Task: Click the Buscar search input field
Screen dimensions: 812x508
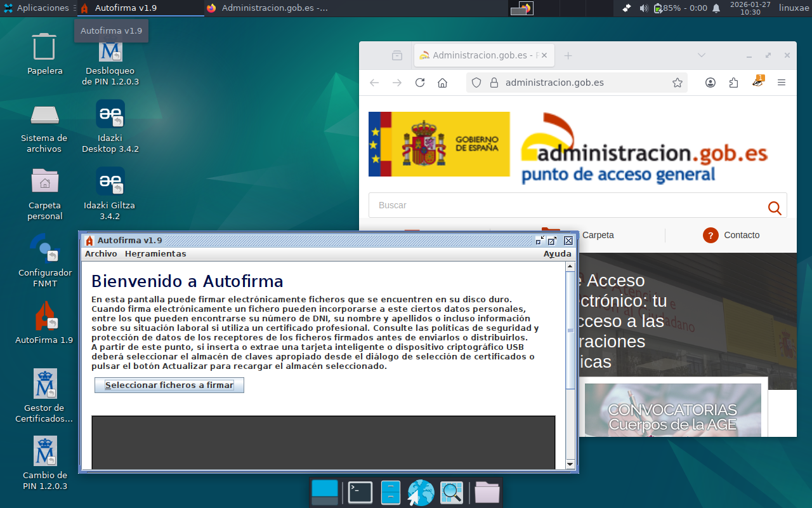Action: click(x=565, y=205)
